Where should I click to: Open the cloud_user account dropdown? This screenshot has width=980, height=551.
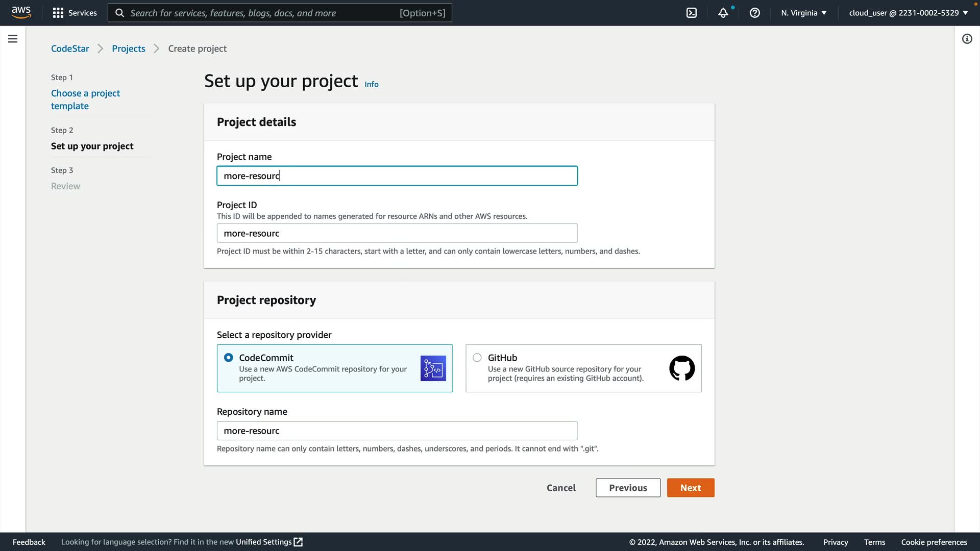(908, 13)
